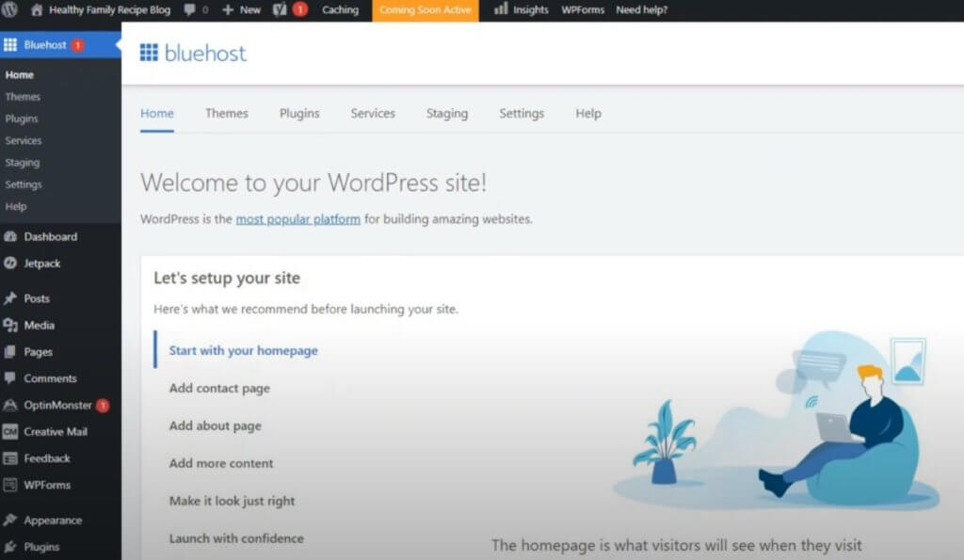Click the red badge next to OptinMonster

pyautogui.click(x=103, y=405)
